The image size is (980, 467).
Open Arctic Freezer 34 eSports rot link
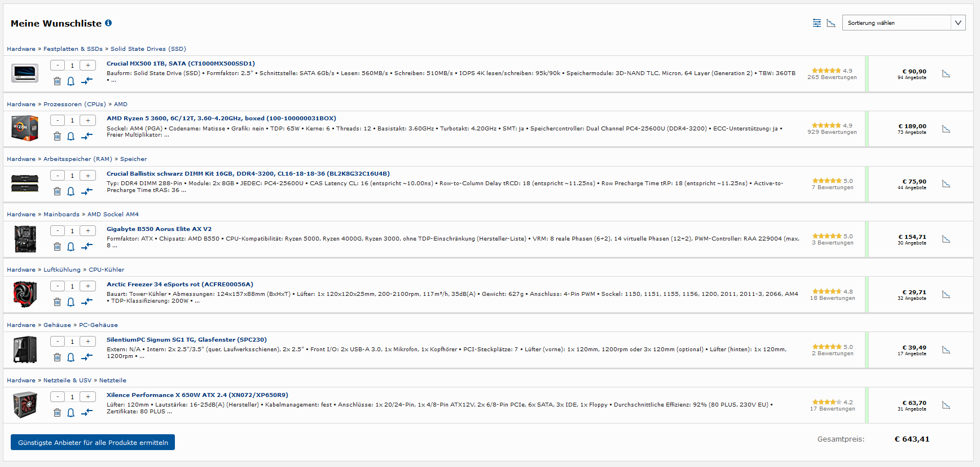[x=180, y=285]
